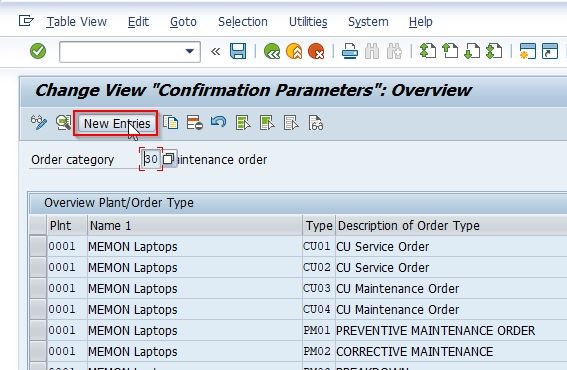Click the Order category input field

point(151,159)
